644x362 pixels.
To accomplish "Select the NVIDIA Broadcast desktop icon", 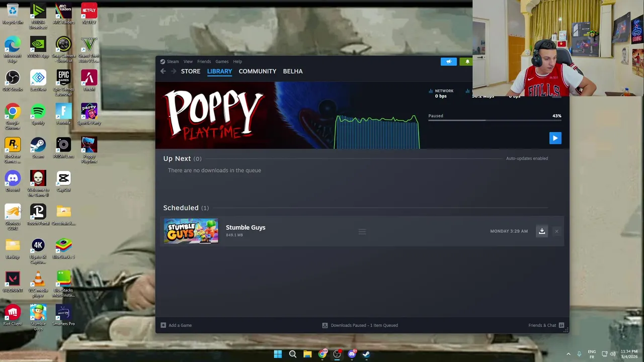I will point(38,16).
